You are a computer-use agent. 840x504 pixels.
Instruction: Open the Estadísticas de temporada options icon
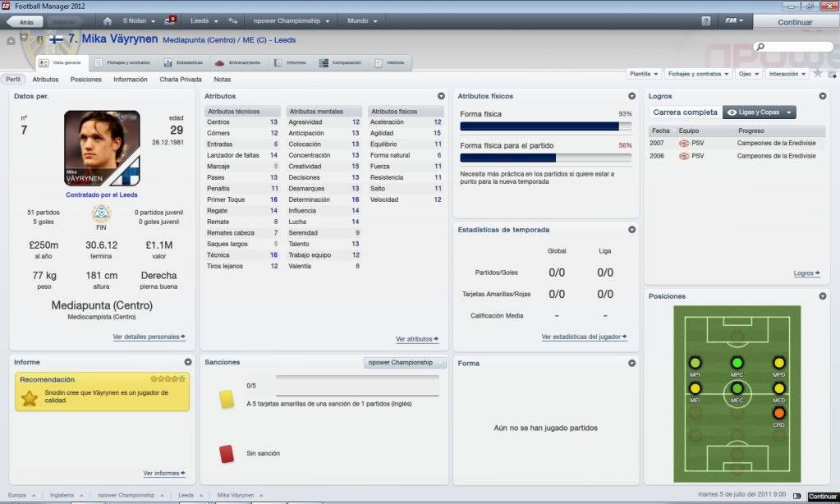point(632,229)
